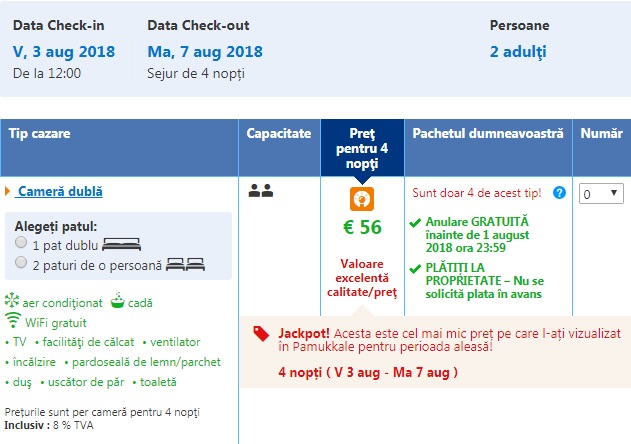The height and width of the screenshot is (444, 631).
Task: Click the green free WiFi icon
Action: pyautogui.click(x=13, y=321)
